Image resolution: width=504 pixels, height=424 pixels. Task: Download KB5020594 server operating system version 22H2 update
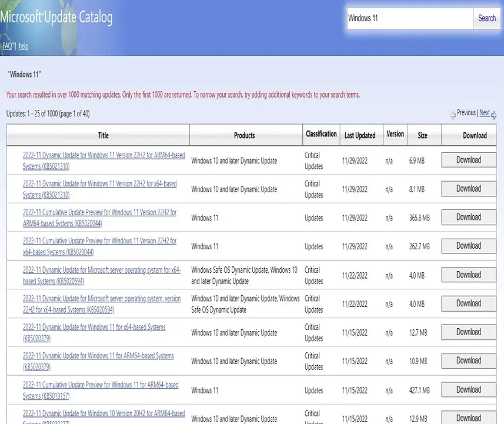click(468, 303)
